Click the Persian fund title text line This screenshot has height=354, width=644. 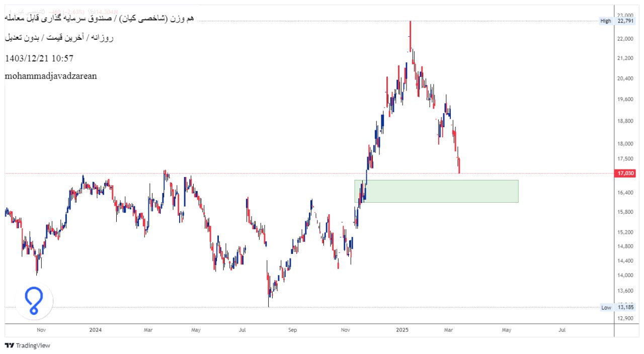(99, 19)
